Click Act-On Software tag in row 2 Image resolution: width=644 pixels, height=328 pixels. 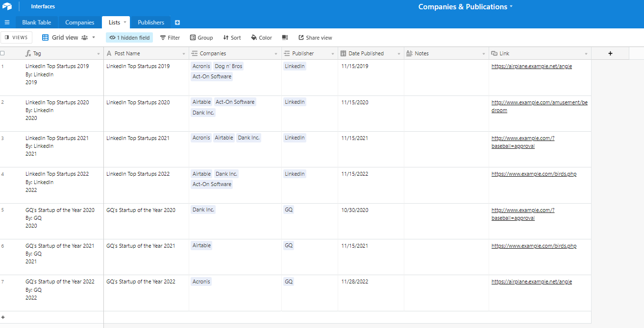pyautogui.click(x=235, y=102)
